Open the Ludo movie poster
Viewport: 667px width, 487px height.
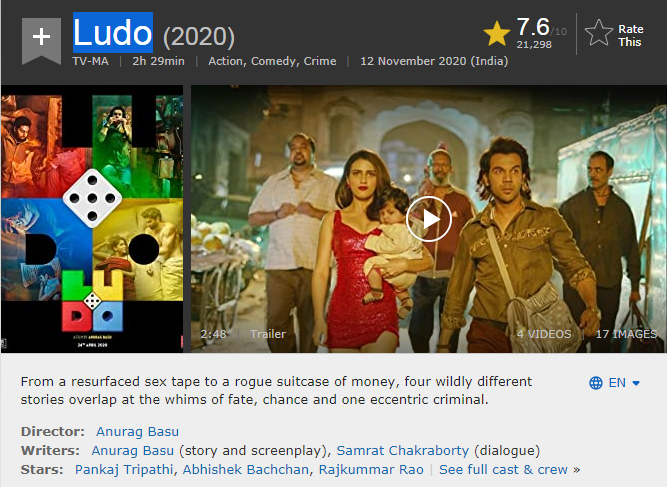[92, 219]
